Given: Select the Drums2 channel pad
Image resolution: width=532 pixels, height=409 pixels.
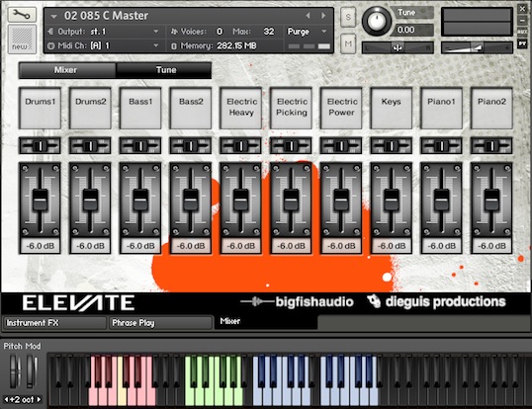Looking at the screenshot, I should [90, 108].
